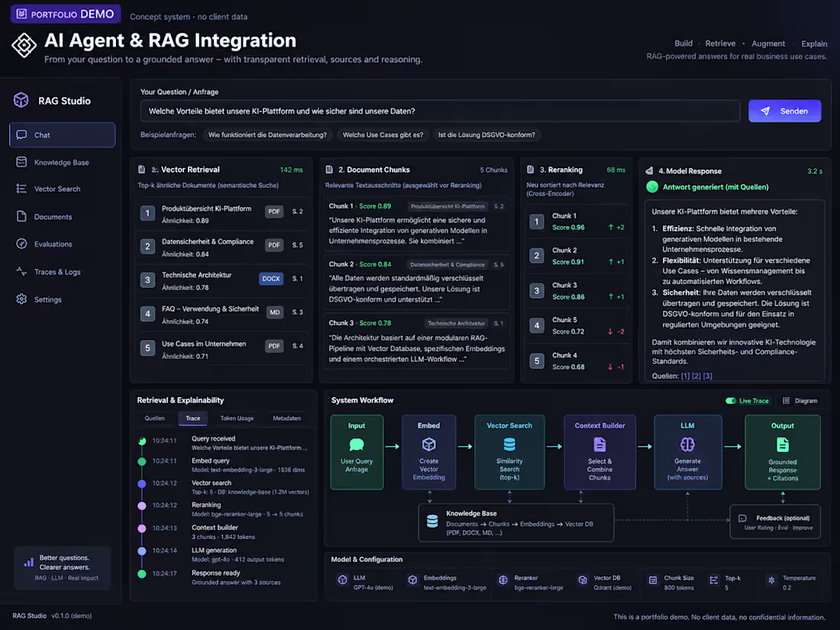Open source citation [1]

[x=685, y=376]
